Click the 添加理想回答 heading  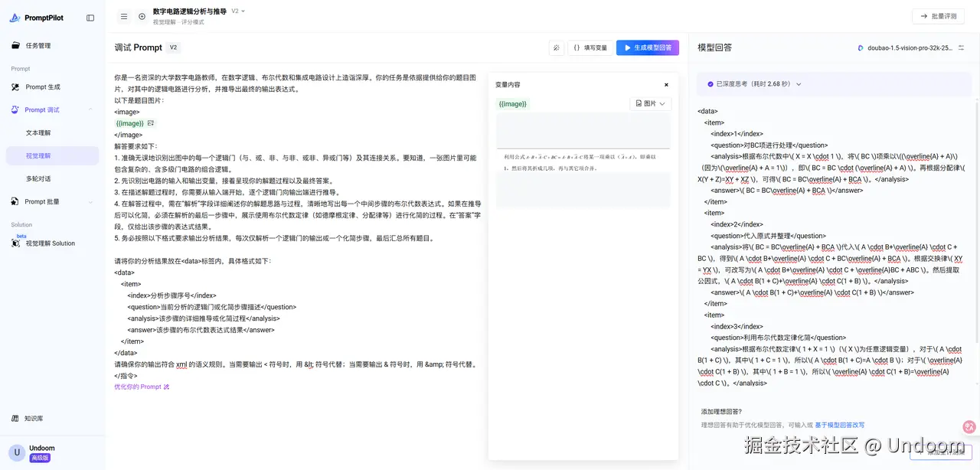(x=721, y=411)
